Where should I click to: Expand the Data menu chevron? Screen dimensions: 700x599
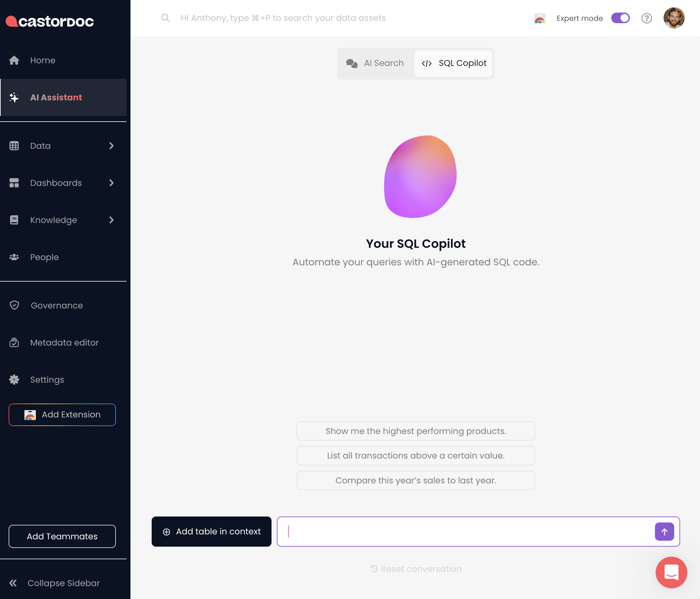(x=112, y=146)
